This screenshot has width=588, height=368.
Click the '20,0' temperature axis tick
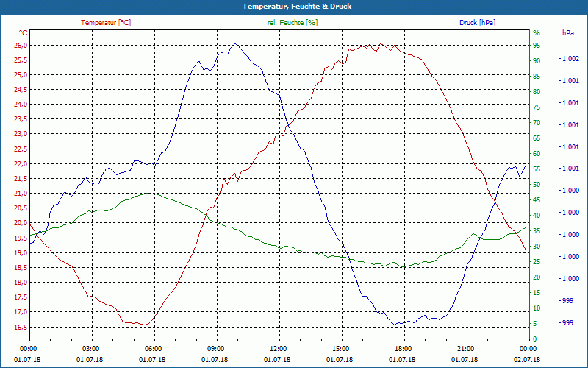[x=21, y=223]
